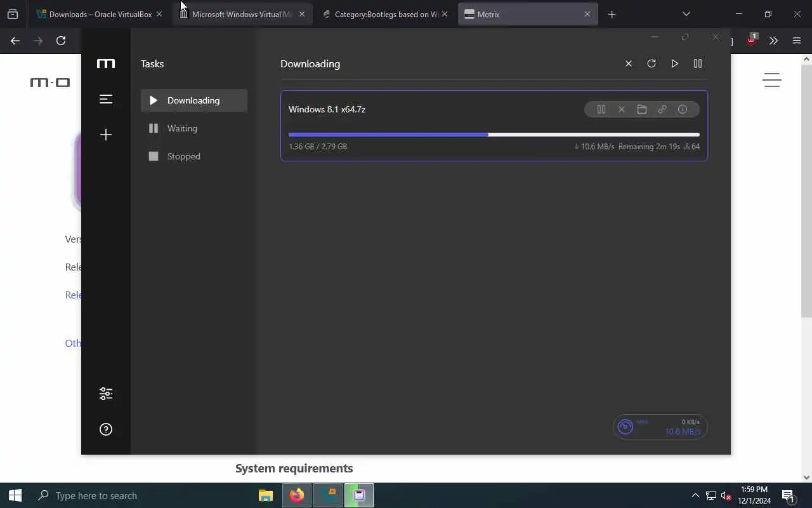Go back in the browser
The height and width of the screenshot is (508, 812).
tap(15, 41)
